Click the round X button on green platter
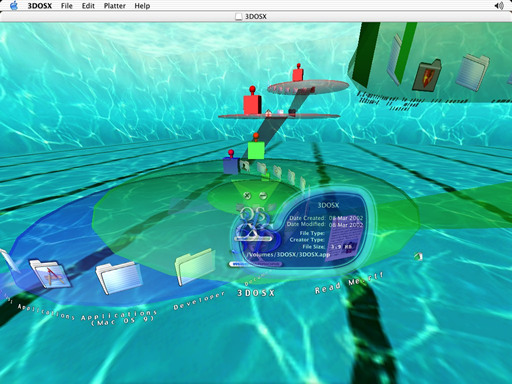512x384 pixels. click(247, 195)
